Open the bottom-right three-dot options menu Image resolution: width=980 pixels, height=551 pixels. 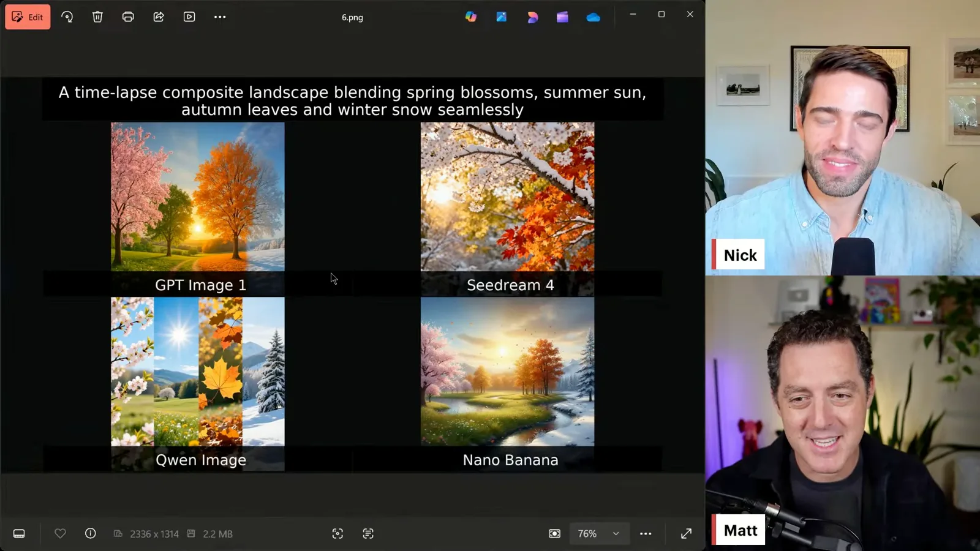(646, 534)
